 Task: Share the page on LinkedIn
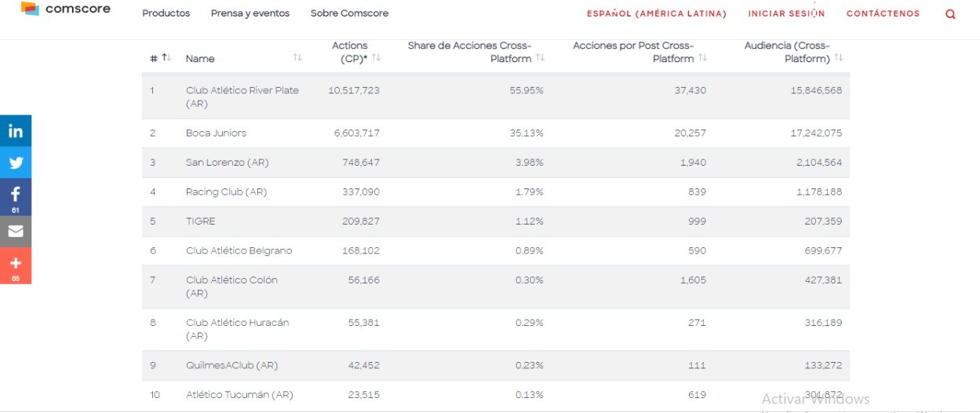pos(16,131)
